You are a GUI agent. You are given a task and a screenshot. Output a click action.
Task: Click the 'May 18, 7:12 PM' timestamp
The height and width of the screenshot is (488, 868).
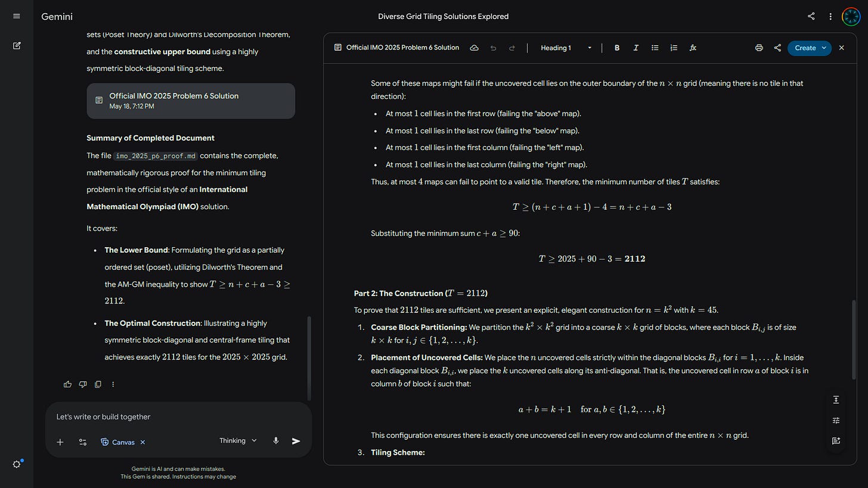tap(132, 107)
